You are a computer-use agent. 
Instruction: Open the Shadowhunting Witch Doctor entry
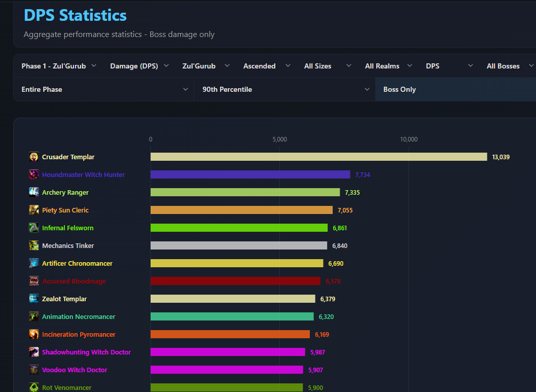click(87, 352)
